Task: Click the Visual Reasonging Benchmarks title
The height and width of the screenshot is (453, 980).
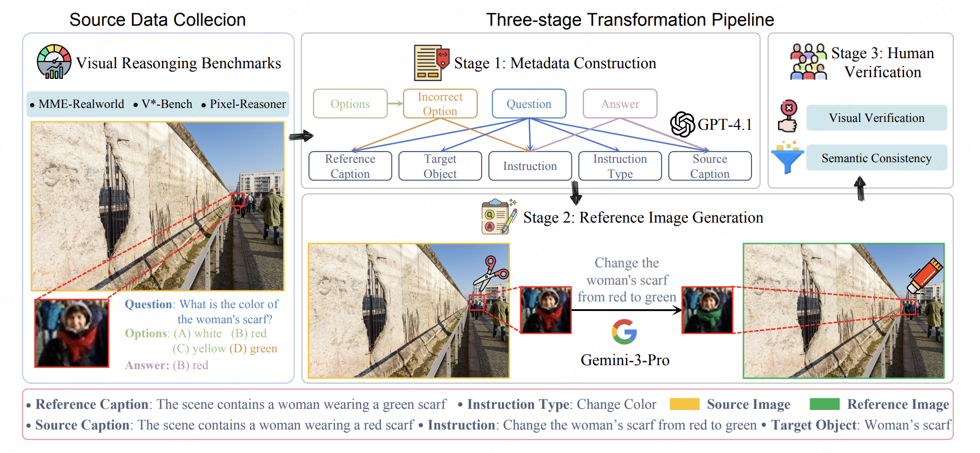Action: pos(179,63)
